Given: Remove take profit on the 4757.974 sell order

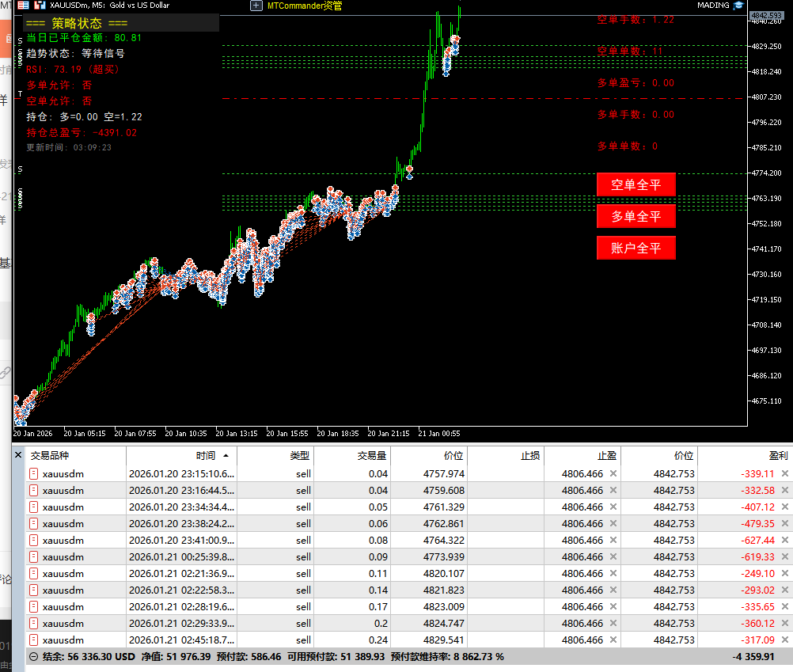Looking at the screenshot, I should (613, 474).
